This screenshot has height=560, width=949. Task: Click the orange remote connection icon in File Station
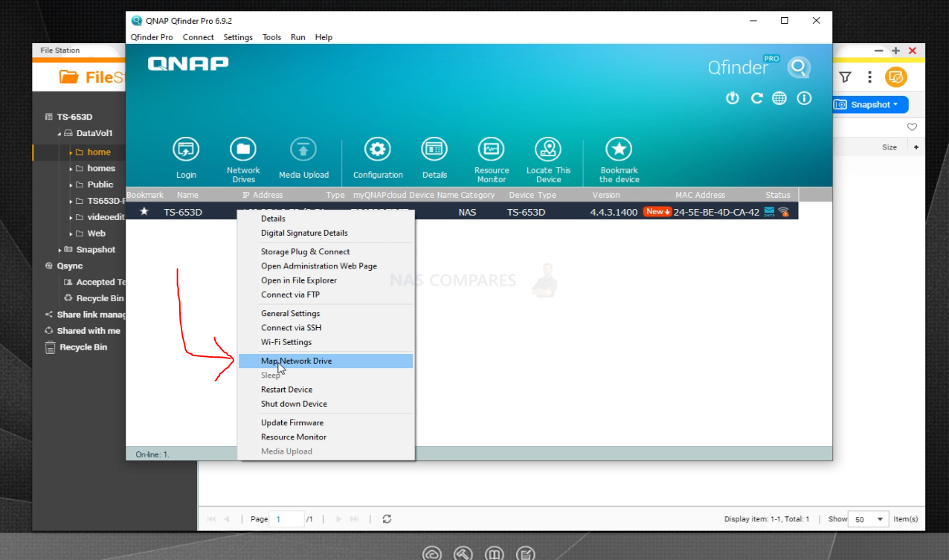coord(895,77)
